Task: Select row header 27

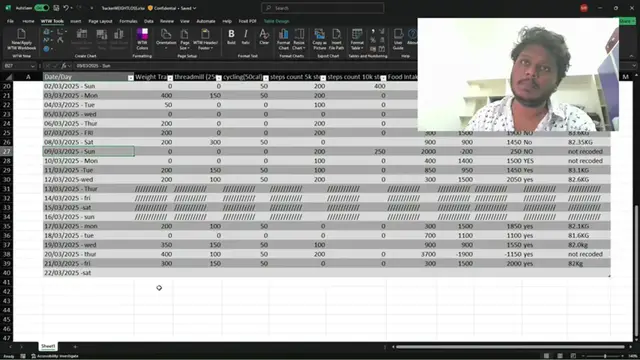Action: point(7,151)
